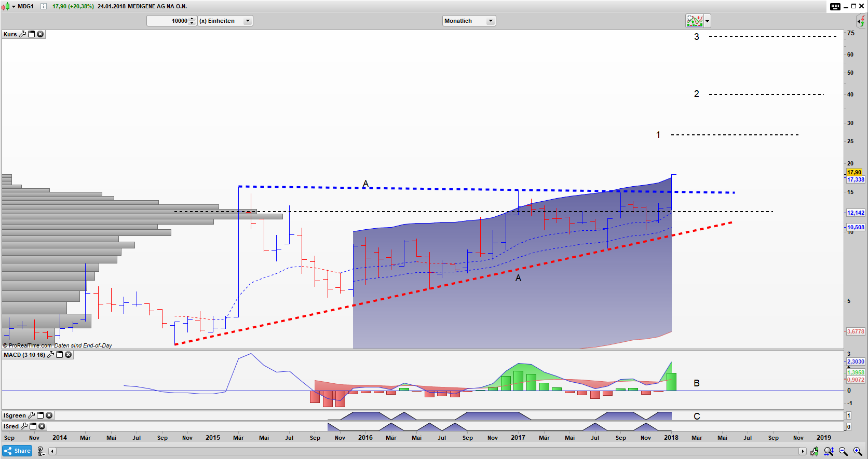This screenshot has width=868, height=459.
Task: Open the on-screen keyboard icon
Action: point(835,6)
